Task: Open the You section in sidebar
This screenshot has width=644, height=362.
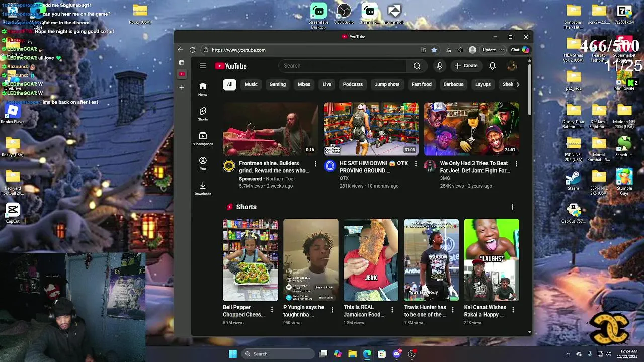Action: (x=203, y=163)
